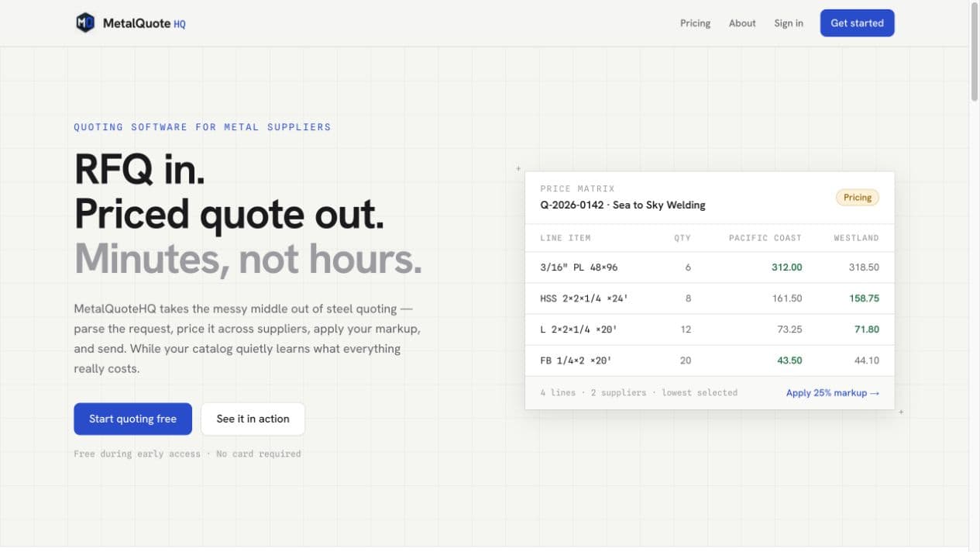
Task: Select the 3/16" PL 48×96 line item
Action: click(579, 267)
